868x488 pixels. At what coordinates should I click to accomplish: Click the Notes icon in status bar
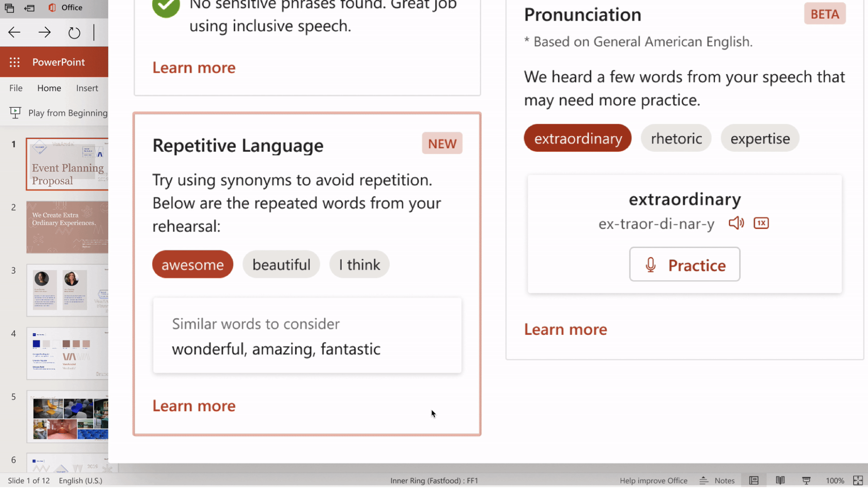[x=719, y=481]
